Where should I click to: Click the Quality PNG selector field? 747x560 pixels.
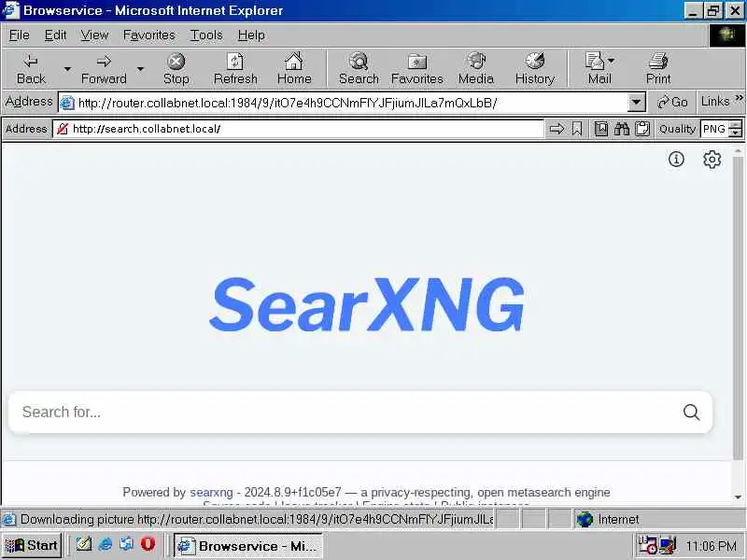coord(714,129)
